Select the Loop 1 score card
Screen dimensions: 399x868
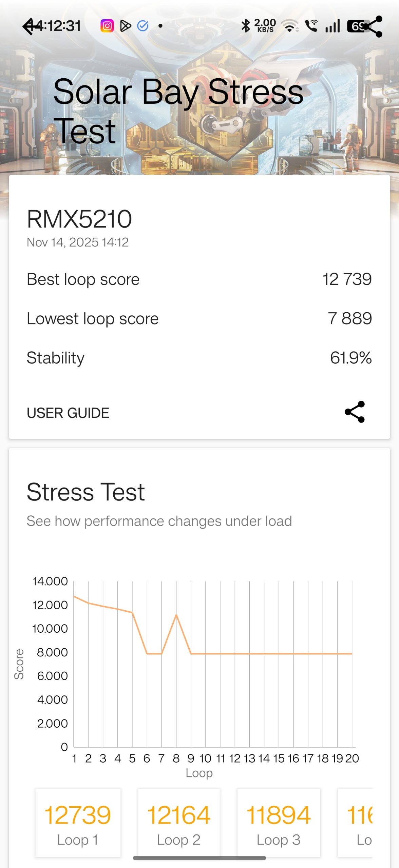[78, 823]
